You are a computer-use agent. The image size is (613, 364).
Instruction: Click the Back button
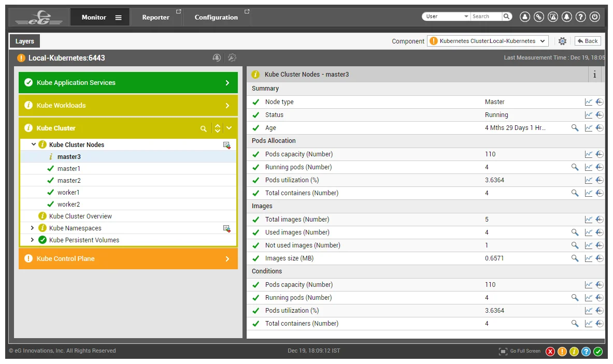pyautogui.click(x=588, y=41)
